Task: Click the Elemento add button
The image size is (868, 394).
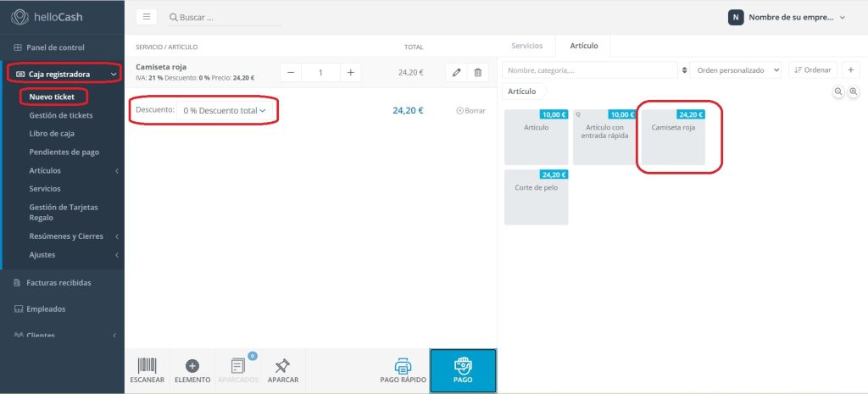Action: click(x=192, y=371)
